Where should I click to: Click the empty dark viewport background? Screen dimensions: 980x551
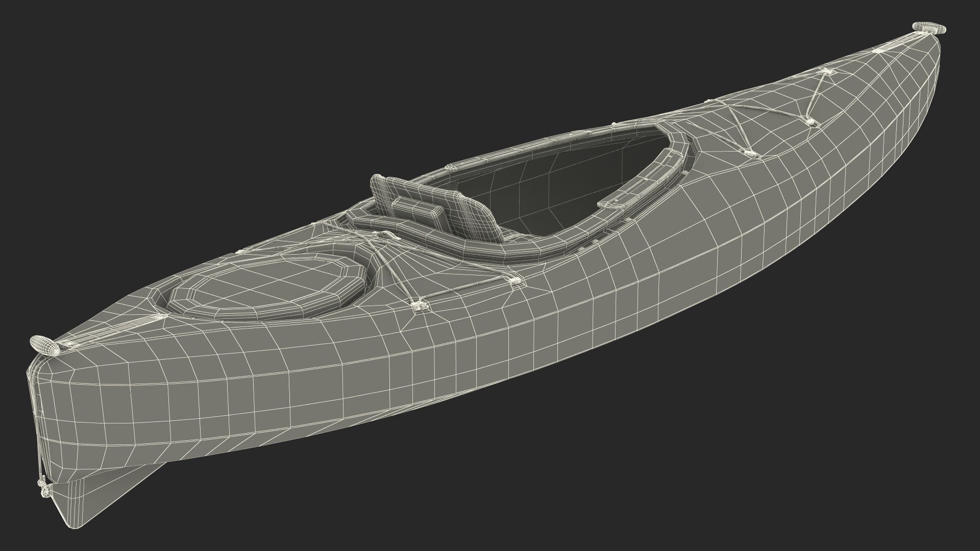click(204, 102)
